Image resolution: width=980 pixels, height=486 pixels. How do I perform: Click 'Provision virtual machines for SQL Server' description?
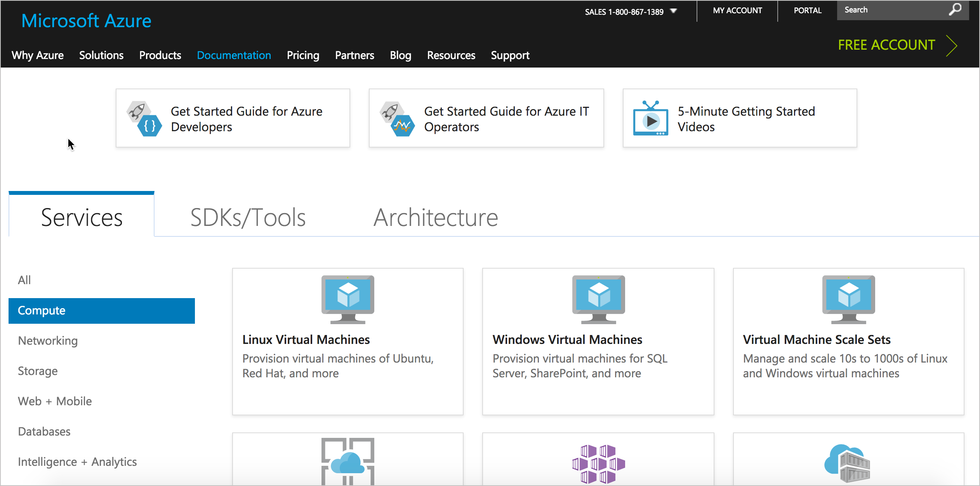coord(580,366)
